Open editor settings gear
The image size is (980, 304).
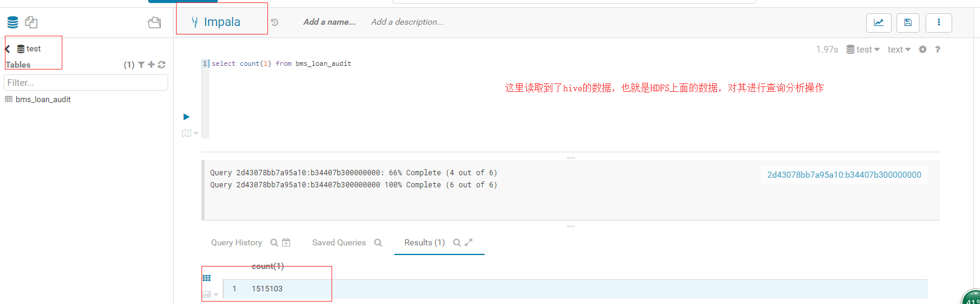[x=923, y=50]
